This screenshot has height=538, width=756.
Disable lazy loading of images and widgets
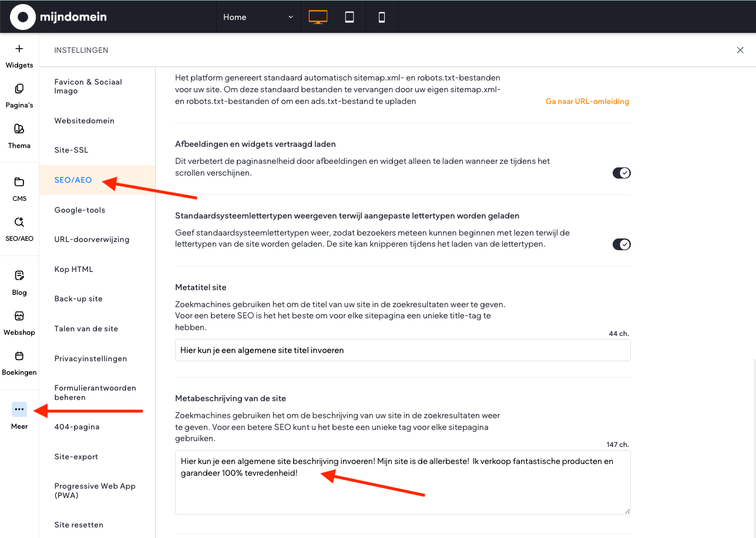coord(621,173)
